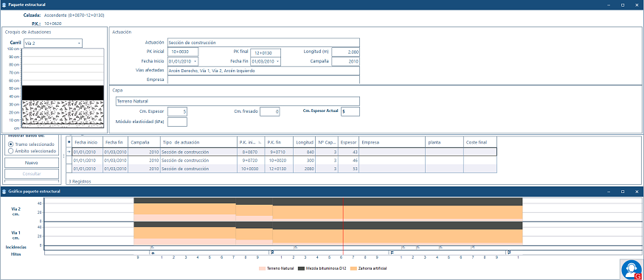Viewport: 644px width, 280px height.
Task: Click the arrow indicator of row 8+0870
Action: pyautogui.click(x=69, y=152)
